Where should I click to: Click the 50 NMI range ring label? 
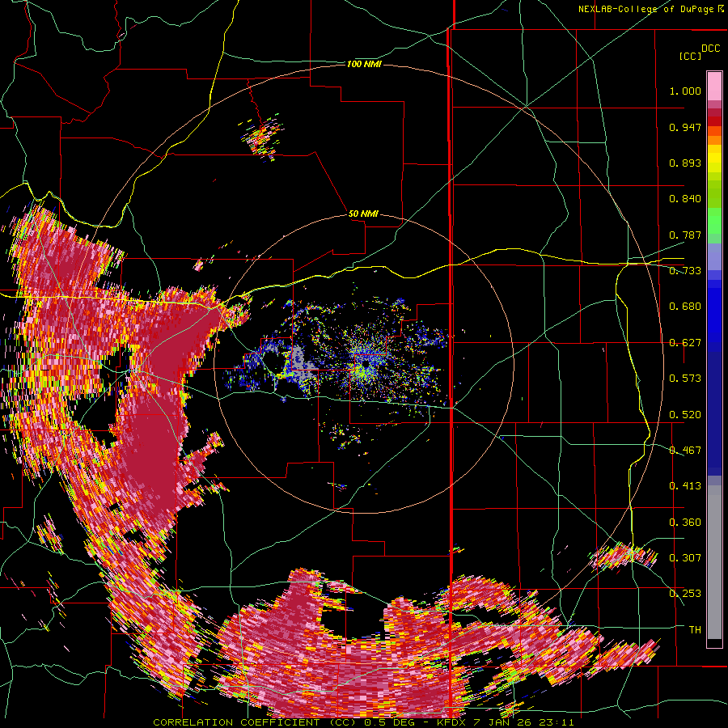point(363,214)
